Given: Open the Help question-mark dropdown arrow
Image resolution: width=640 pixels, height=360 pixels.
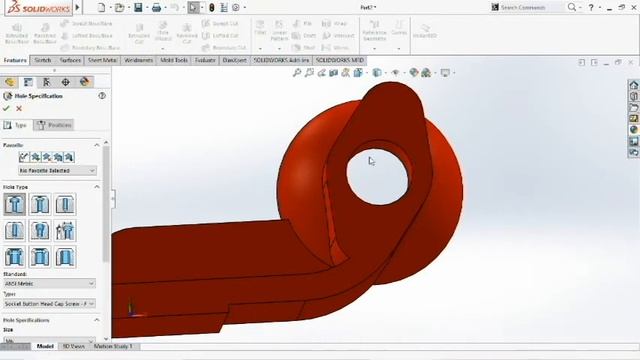Looking at the screenshot, I should click(600, 7).
